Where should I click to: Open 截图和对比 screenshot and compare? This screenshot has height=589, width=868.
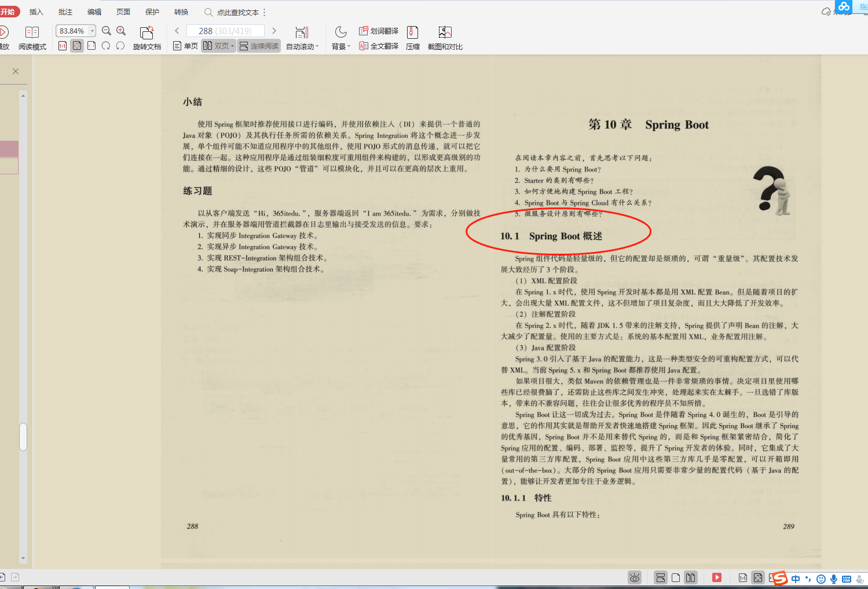coord(445,38)
